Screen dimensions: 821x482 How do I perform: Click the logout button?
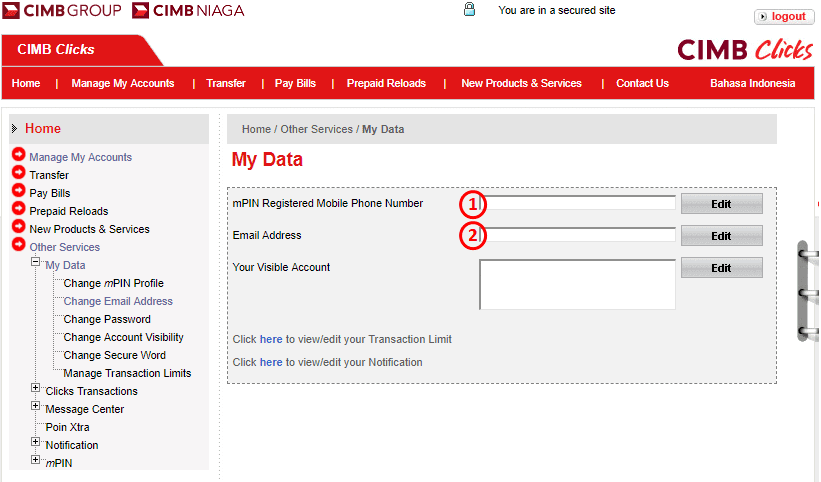(784, 17)
